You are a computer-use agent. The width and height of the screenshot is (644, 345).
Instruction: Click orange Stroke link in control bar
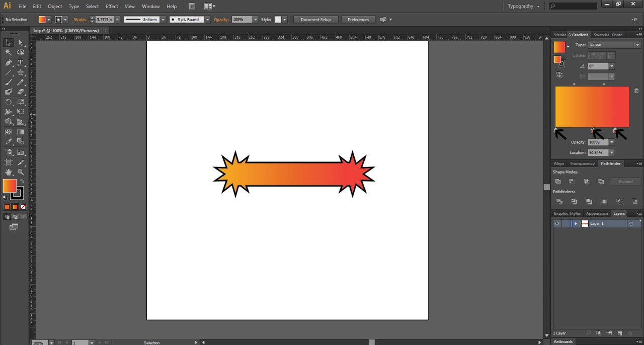[x=80, y=20]
